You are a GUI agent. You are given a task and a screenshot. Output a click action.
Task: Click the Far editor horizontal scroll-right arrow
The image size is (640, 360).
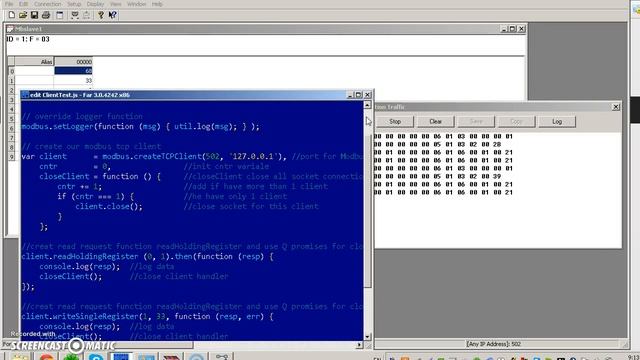click(x=359, y=345)
